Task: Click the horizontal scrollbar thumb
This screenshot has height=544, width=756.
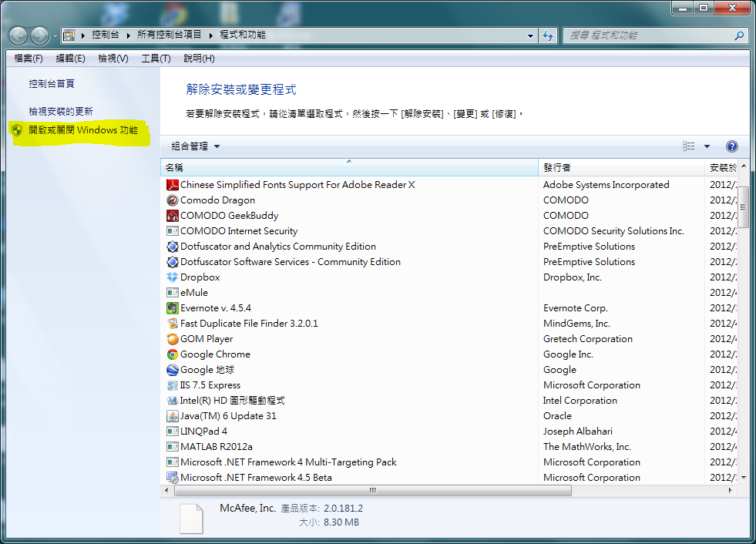Action: [x=373, y=491]
